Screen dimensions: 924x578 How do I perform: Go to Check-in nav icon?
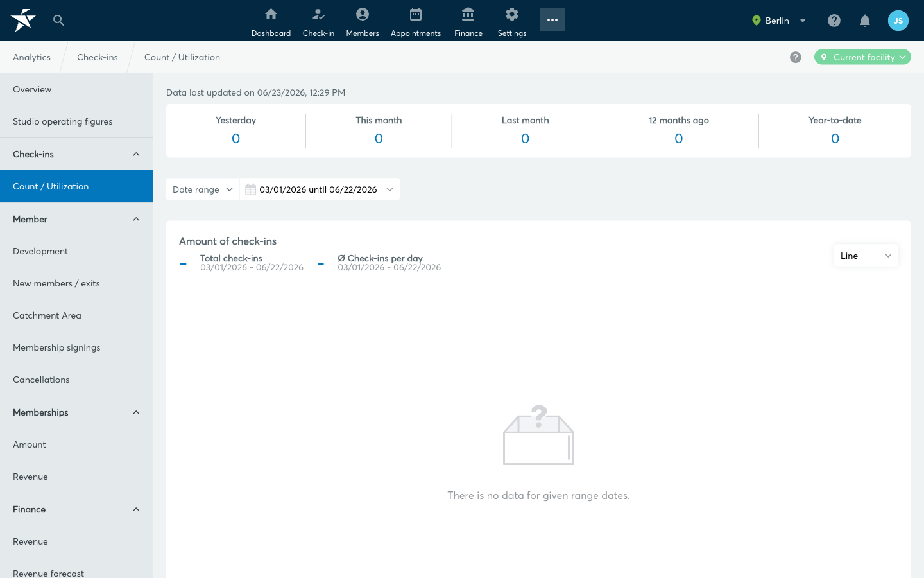pos(318,14)
